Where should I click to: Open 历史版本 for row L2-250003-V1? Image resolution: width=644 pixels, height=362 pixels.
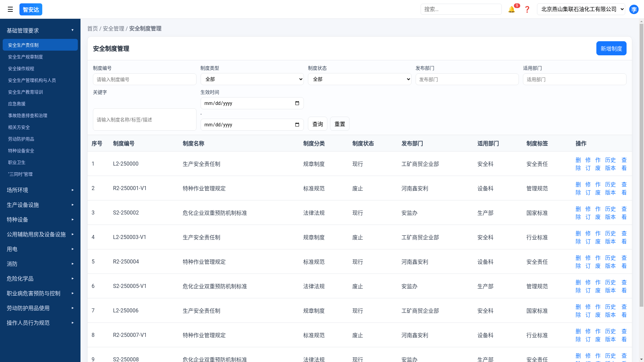tap(610, 237)
